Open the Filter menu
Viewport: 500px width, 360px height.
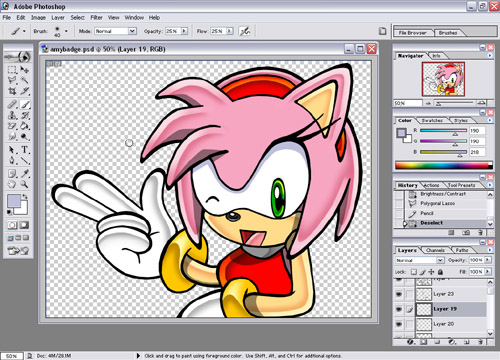(x=96, y=17)
